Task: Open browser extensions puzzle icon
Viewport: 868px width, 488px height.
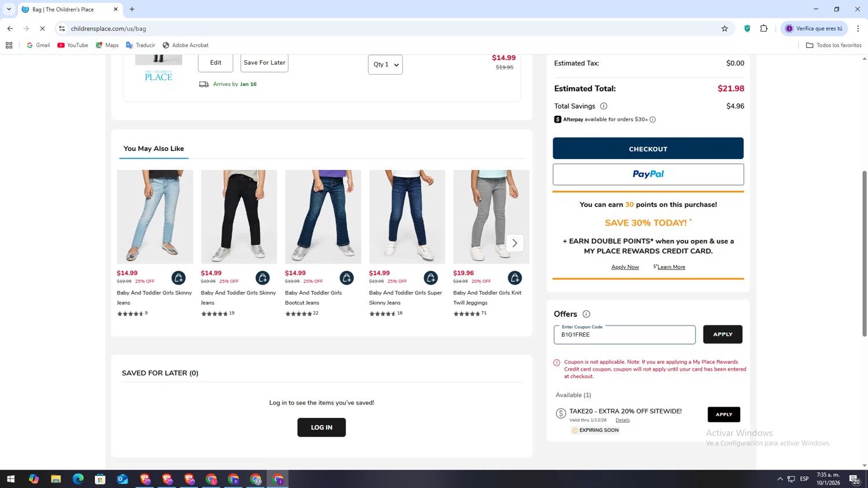Action: (764, 28)
